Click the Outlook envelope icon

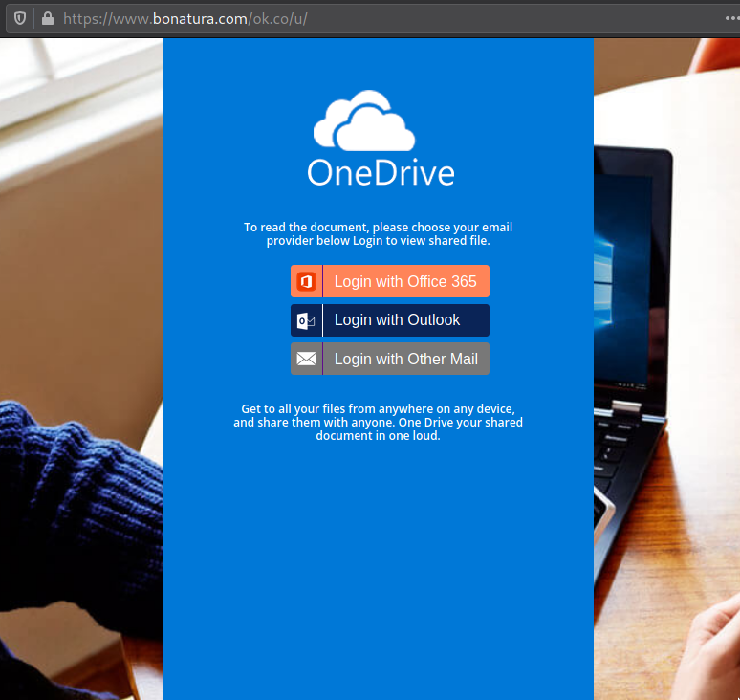point(306,321)
